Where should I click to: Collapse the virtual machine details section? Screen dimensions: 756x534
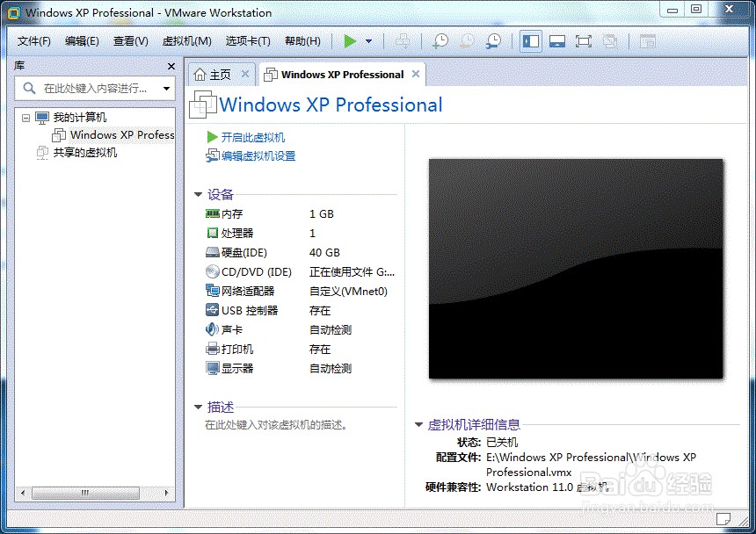(418, 423)
